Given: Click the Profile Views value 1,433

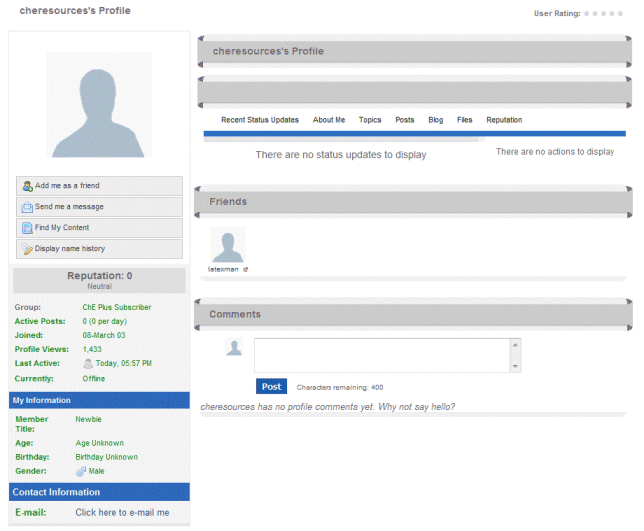Looking at the screenshot, I should tap(92, 349).
